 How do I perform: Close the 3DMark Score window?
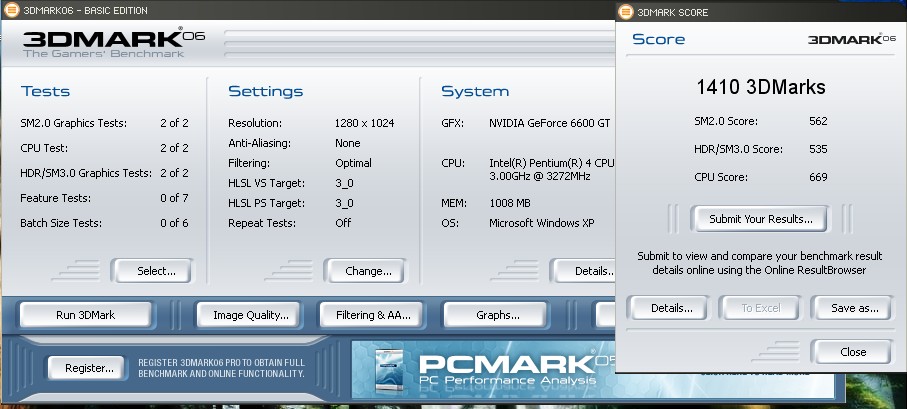(851, 352)
